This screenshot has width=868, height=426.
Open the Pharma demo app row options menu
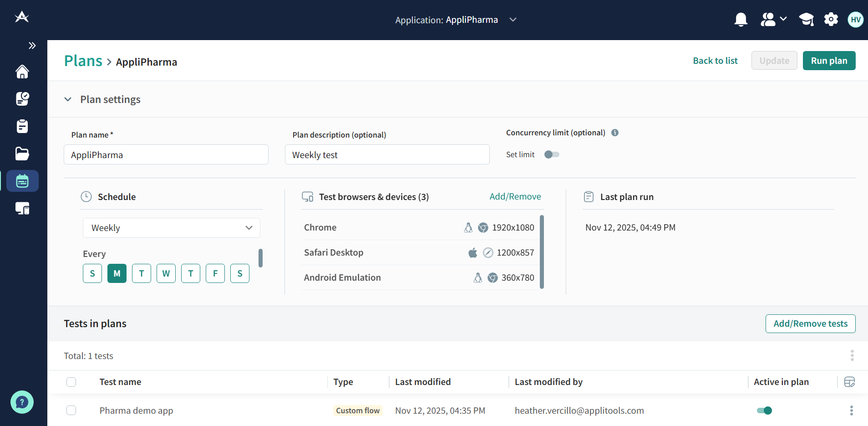[851, 411]
